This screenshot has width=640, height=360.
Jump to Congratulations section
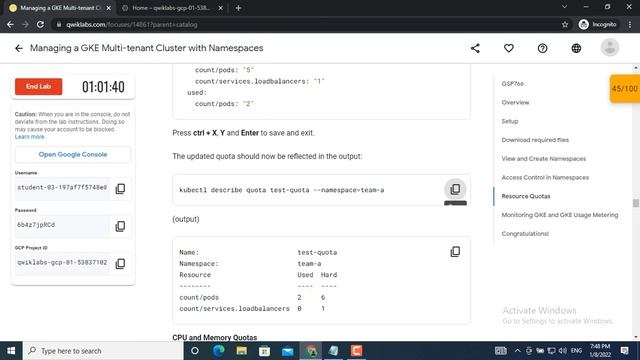tap(525, 233)
